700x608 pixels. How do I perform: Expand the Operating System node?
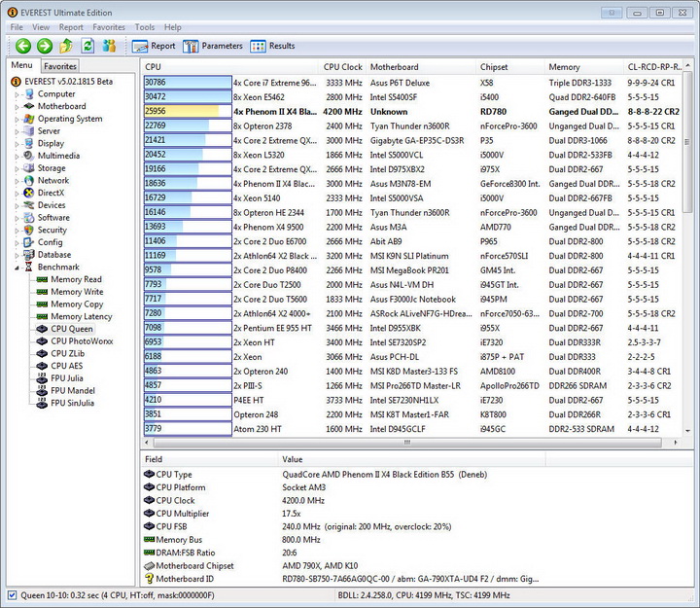click(x=17, y=120)
